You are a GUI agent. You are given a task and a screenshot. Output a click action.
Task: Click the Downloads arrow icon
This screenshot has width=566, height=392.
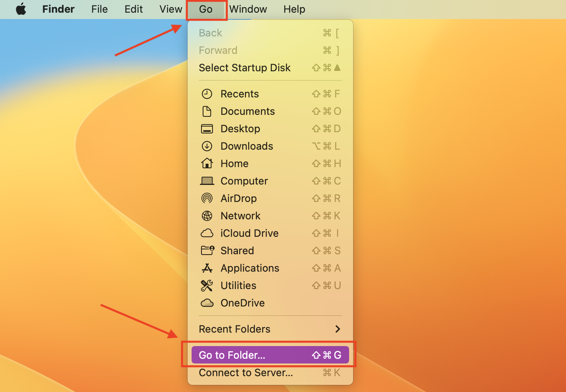tap(207, 146)
